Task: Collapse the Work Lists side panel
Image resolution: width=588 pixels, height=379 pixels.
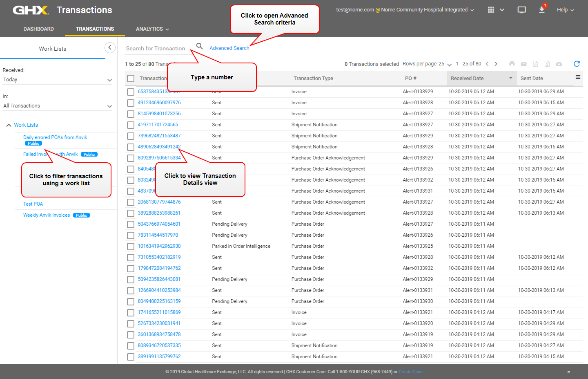Action: tap(110, 48)
